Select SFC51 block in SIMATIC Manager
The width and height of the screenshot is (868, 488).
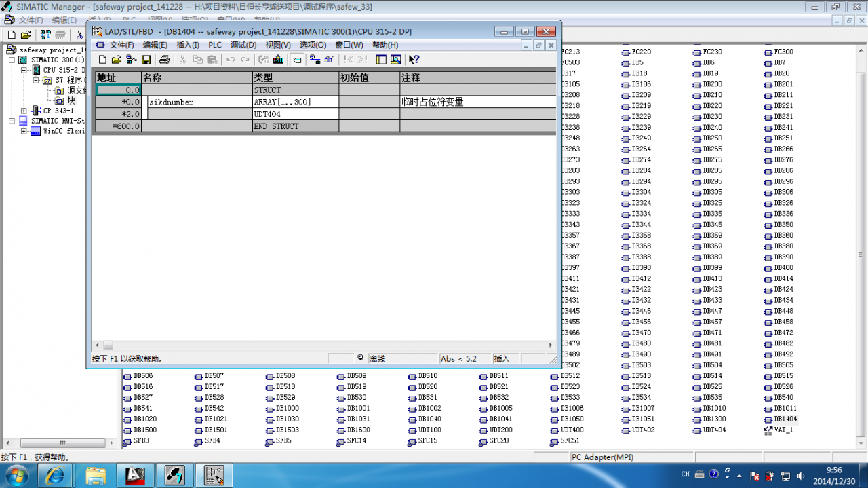coord(565,441)
